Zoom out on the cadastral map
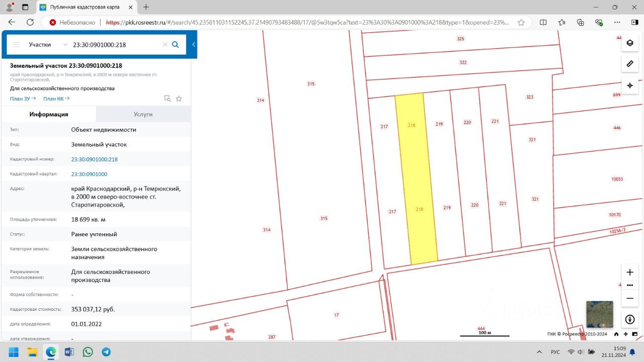Screen dimensions: 644x362 [629, 298]
